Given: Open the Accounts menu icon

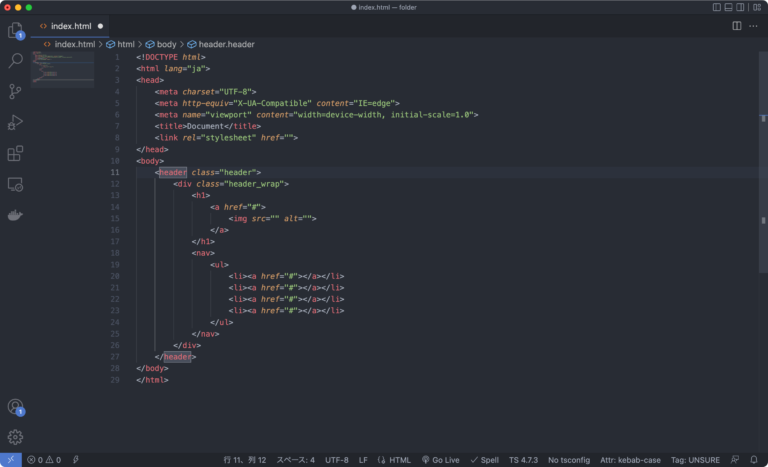Looking at the screenshot, I should click(x=15, y=407).
